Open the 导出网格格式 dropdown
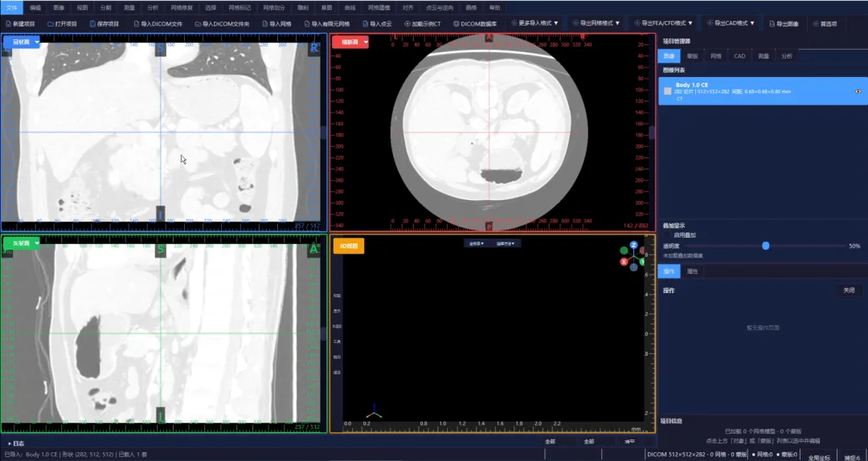The width and height of the screenshot is (868, 461). coord(596,23)
